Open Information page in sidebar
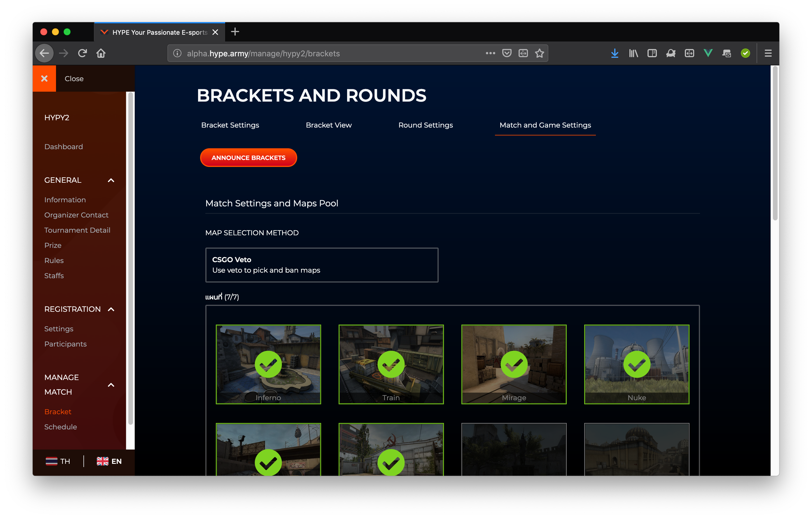The height and width of the screenshot is (519, 812). pos(65,200)
